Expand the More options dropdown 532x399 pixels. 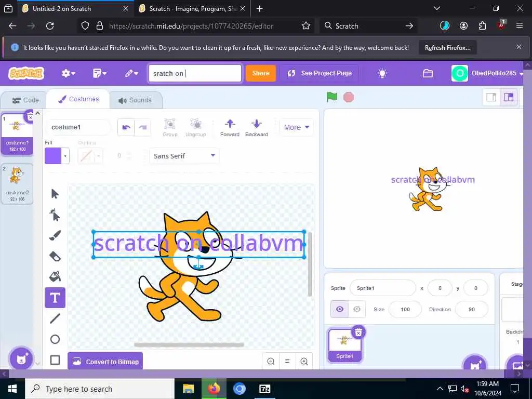pyautogui.click(x=296, y=127)
